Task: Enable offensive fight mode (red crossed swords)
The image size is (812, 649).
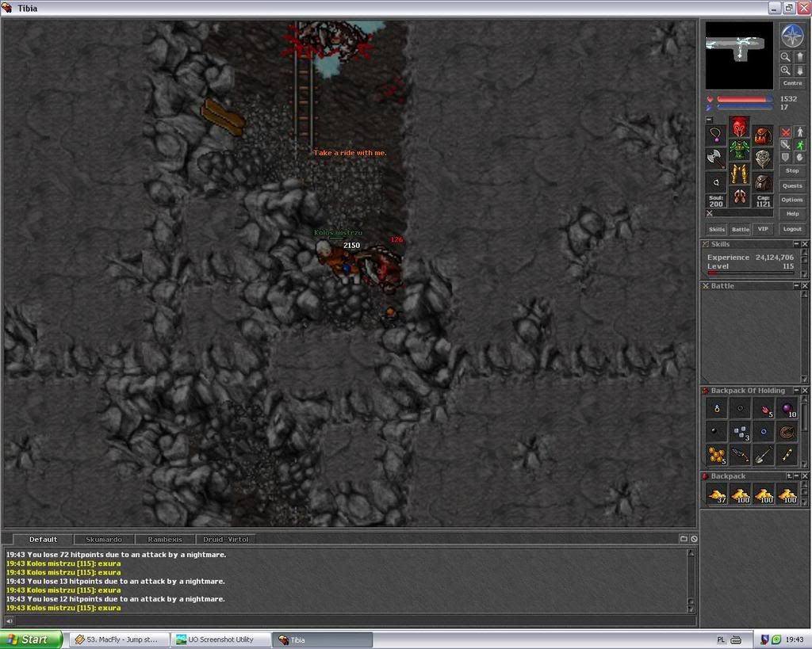Action: [x=786, y=132]
